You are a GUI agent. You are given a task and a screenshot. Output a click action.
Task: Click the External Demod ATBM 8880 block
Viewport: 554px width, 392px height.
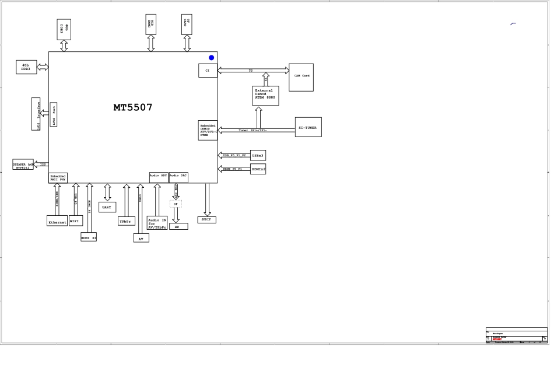265,96
